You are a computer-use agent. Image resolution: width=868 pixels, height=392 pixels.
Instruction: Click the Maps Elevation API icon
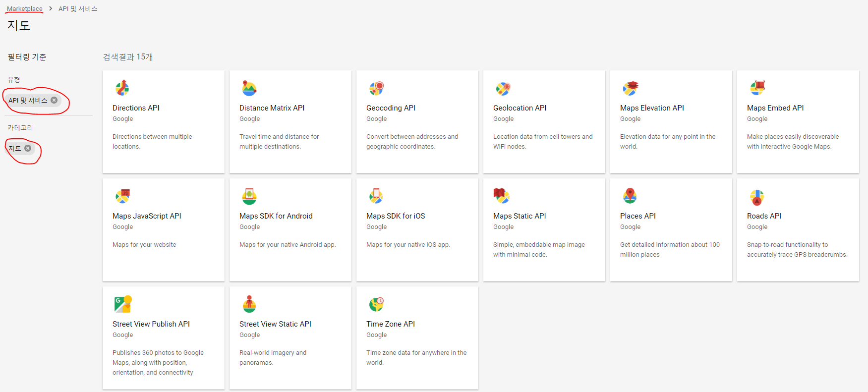(630, 88)
